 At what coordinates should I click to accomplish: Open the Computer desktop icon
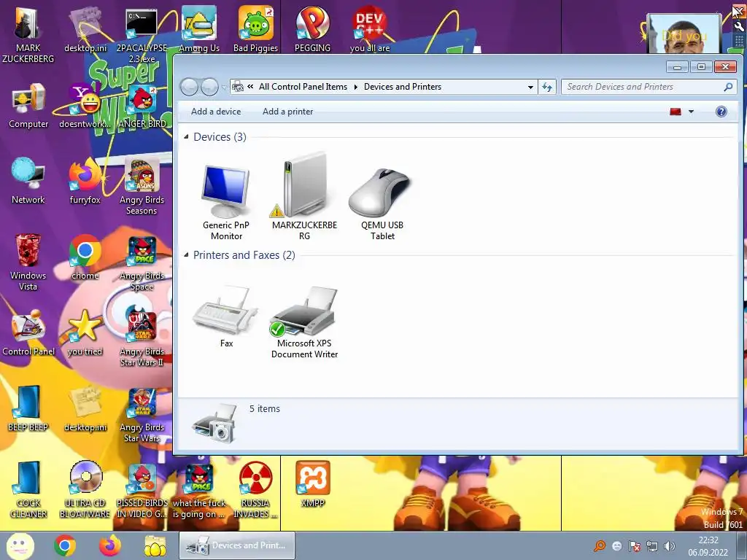[28, 106]
